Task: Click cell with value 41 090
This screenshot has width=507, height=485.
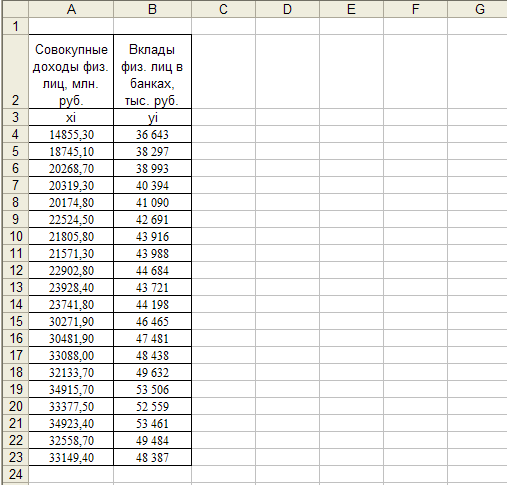Action: 152,202
